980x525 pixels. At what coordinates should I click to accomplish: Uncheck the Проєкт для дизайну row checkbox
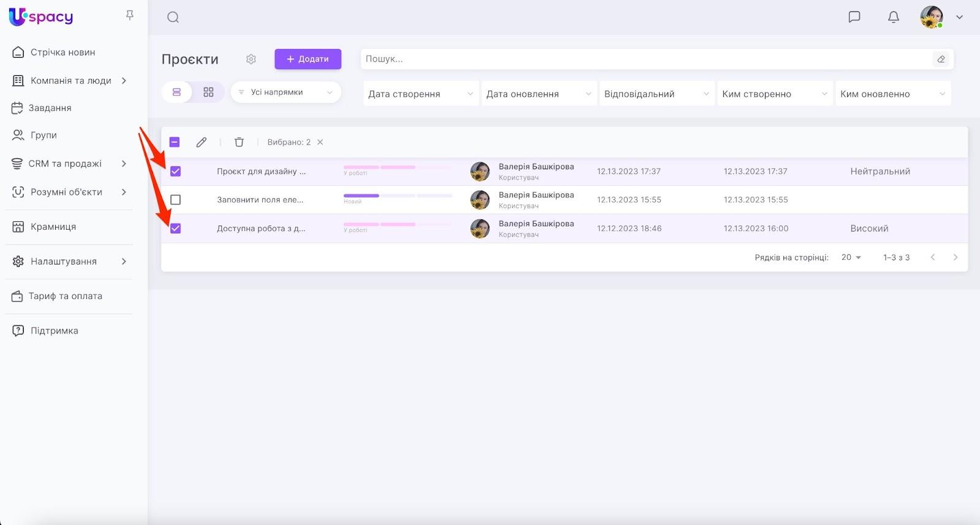pyautogui.click(x=176, y=172)
